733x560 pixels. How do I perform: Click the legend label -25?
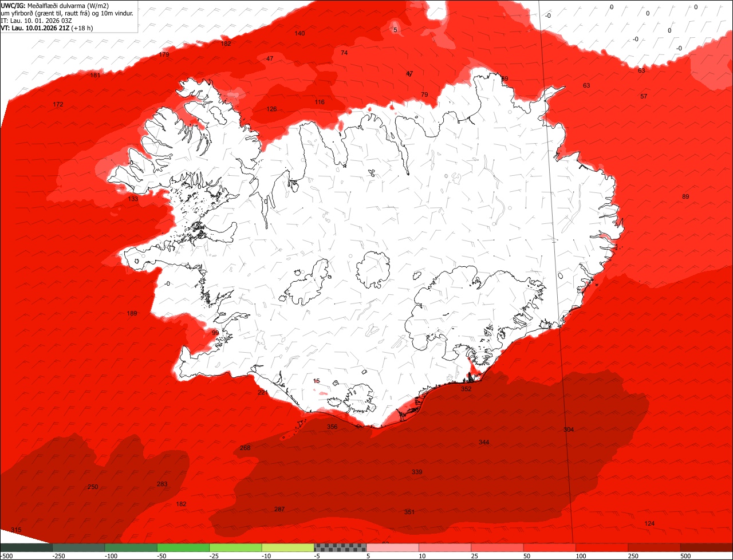click(215, 556)
